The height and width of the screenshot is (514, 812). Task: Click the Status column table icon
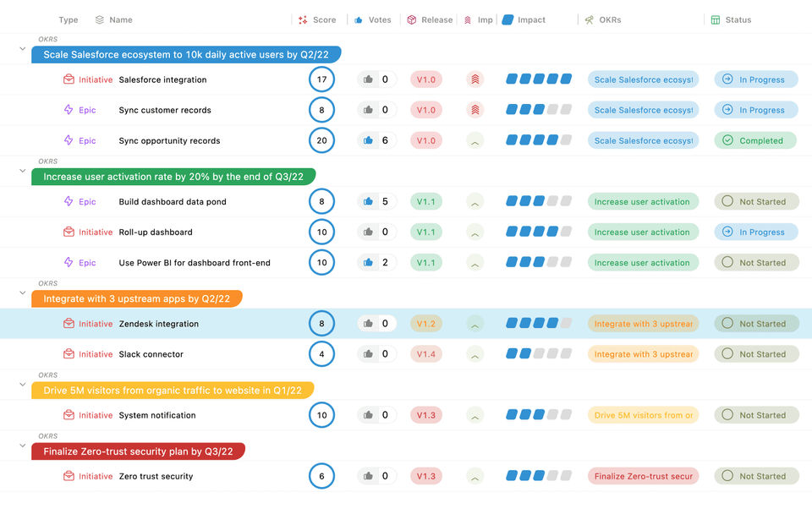coord(716,19)
